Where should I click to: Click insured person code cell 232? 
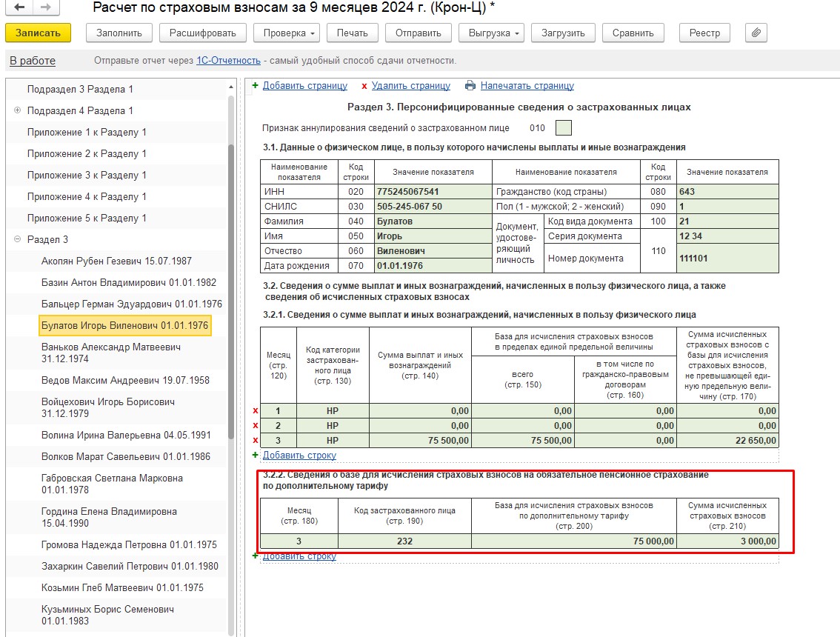(x=405, y=541)
